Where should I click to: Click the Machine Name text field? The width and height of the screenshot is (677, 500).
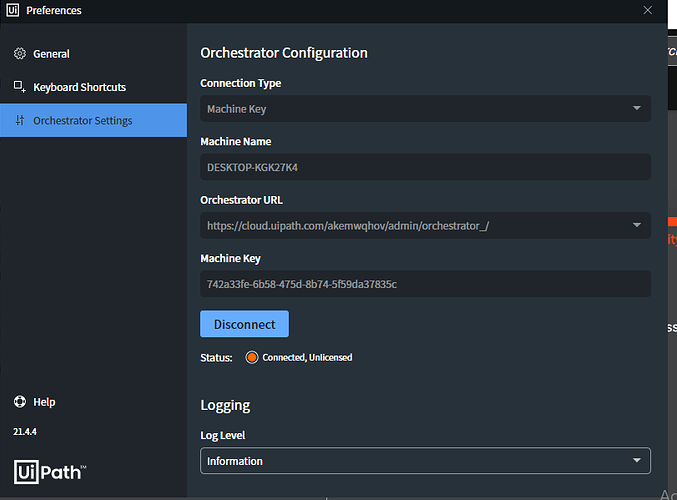coord(425,167)
